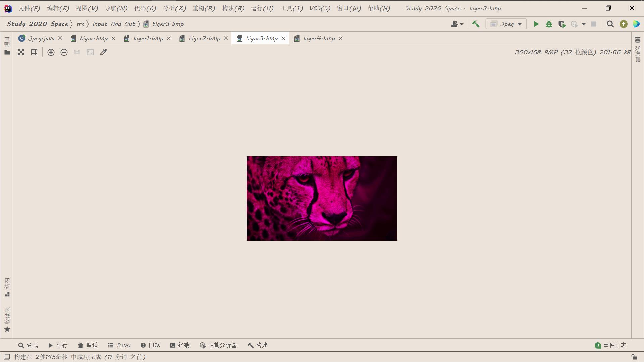Click the pink cheetah image preview
The image size is (644, 362).
coord(322,198)
